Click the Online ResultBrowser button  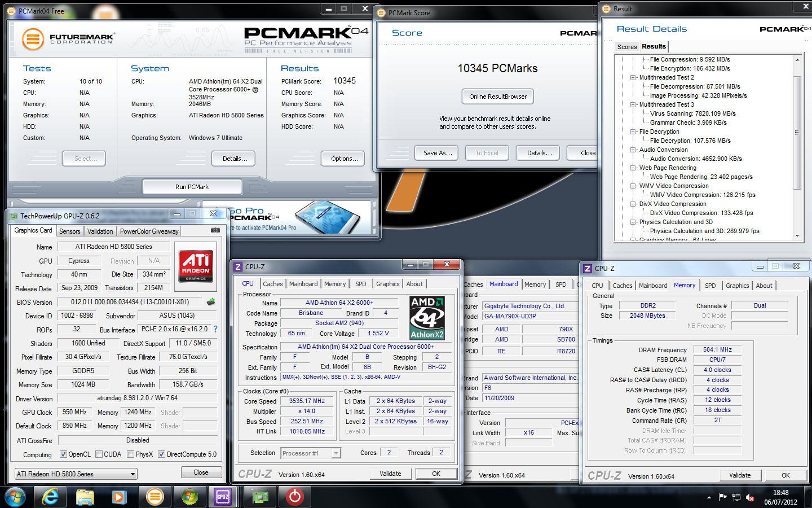(498, 97)
